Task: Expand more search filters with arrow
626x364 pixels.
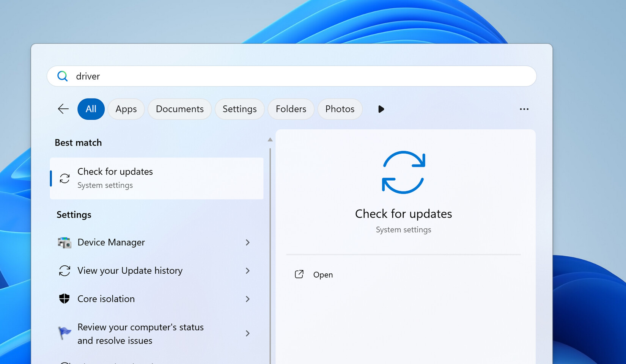Action: 381,109
